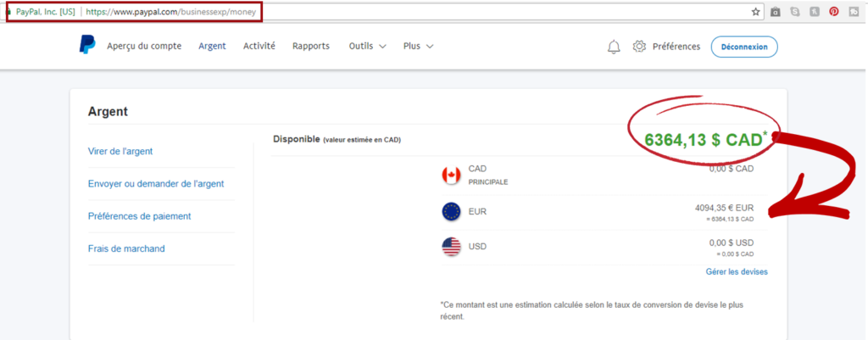Click the gray 'h' extension icon
Viewport: 868px width, 340px height.
pos(815,11)
